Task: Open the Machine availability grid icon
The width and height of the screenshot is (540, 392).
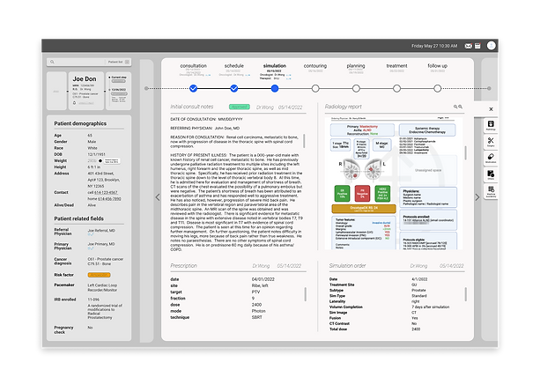Action: point(491,191)
